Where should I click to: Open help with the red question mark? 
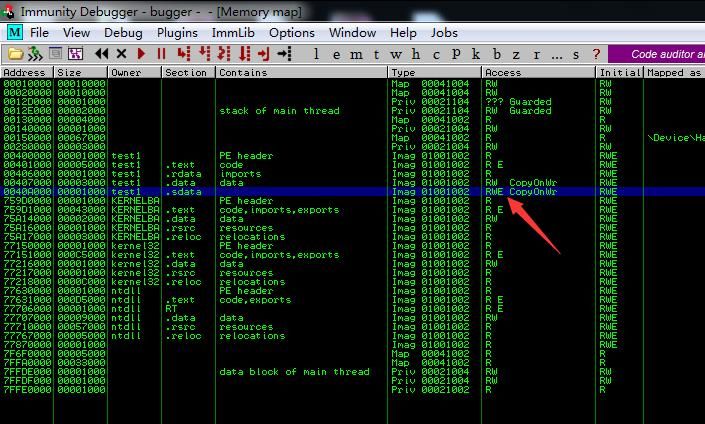tap(596, 54)
